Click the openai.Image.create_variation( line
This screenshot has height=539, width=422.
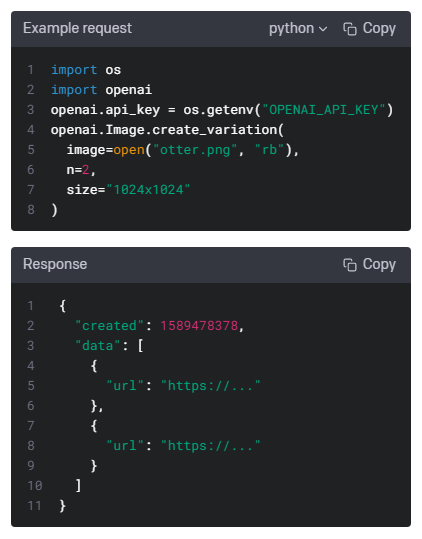click(167, 130)
